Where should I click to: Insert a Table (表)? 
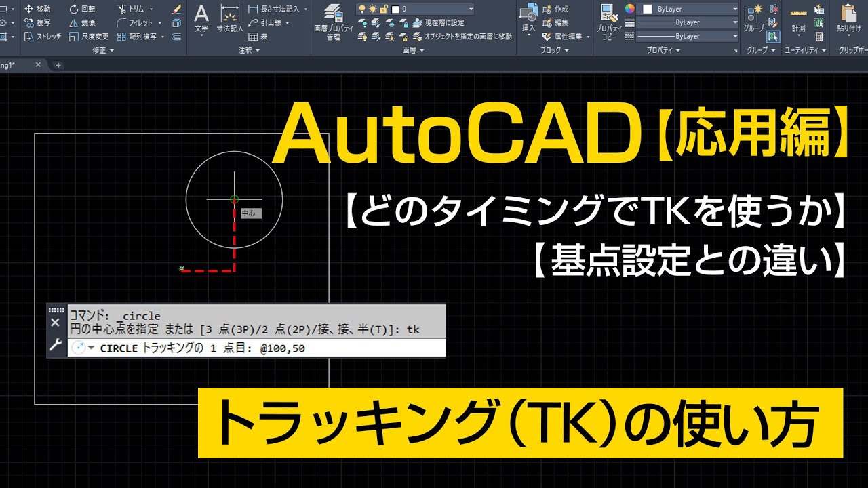(x=258, y=36)
